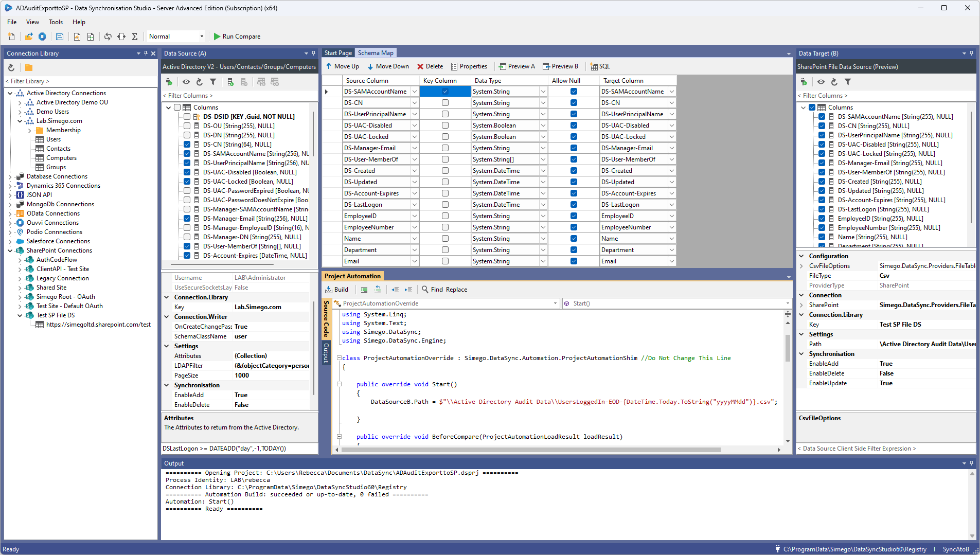Click Find in the code editor toolbar
The width and height of the screenshot is (980, 555).
click(432, 290)
